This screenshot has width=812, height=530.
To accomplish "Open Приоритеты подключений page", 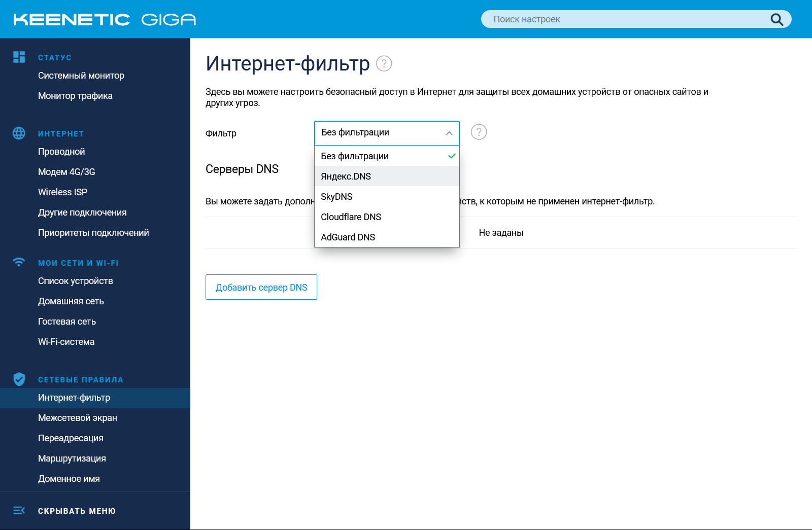I will (93, 233).
